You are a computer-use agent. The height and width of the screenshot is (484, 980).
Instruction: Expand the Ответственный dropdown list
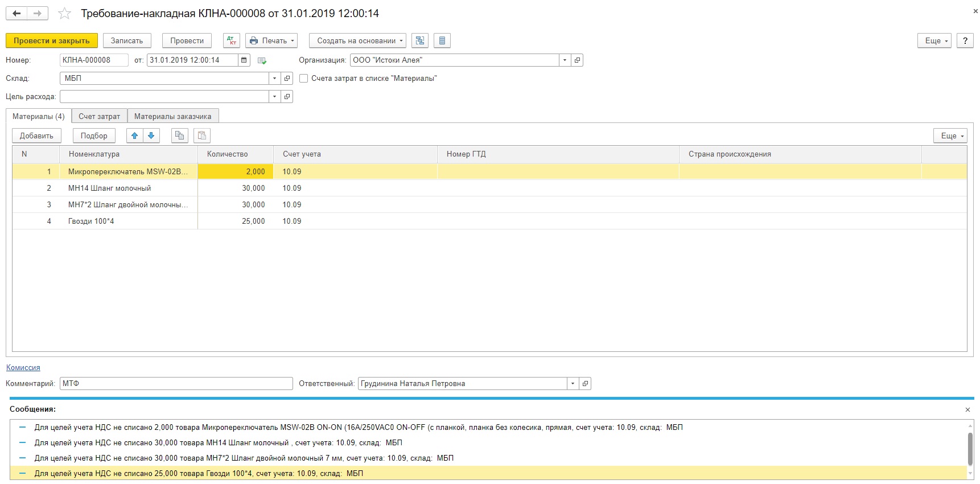pyautogui.click(x=573, y=383)
